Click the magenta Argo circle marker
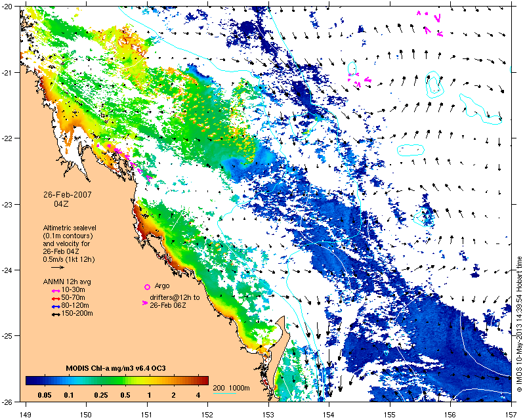 (147, 287)
